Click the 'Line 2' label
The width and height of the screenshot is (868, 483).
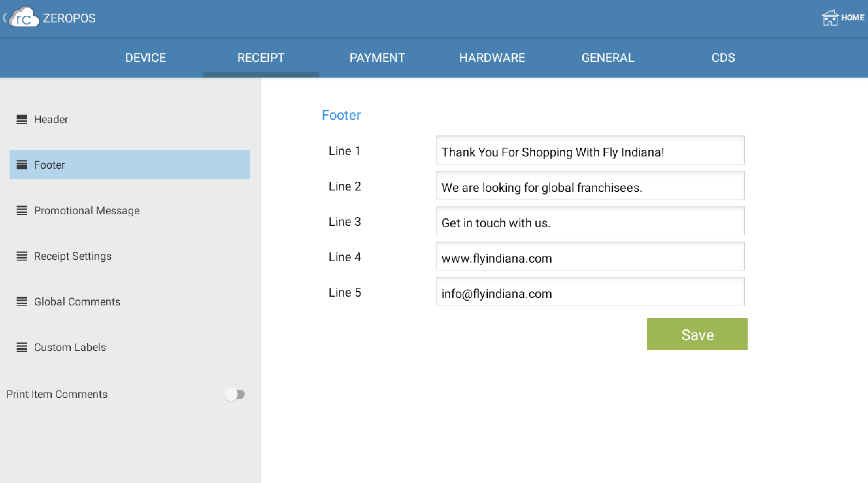[x=345, y=186]
